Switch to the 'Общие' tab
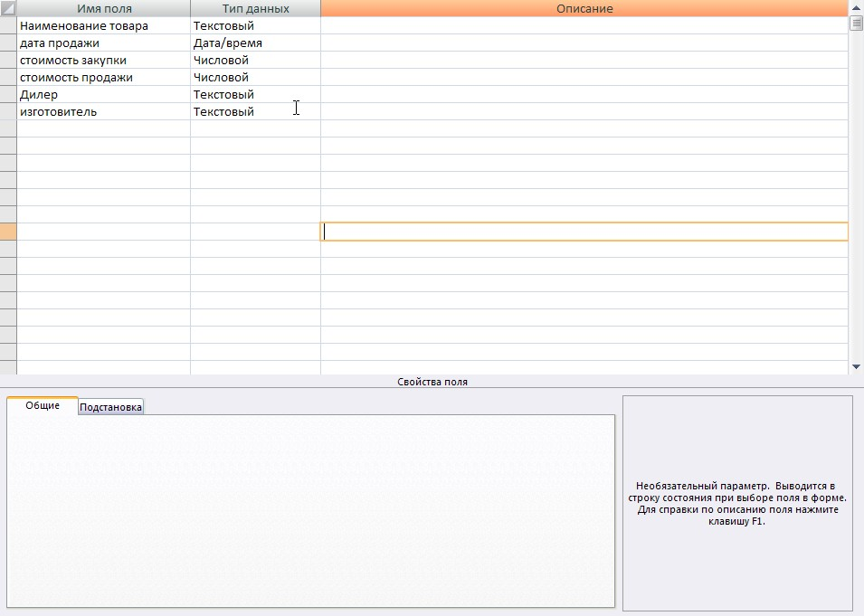Viewport: 864px width, 616px height. (43, 405)
